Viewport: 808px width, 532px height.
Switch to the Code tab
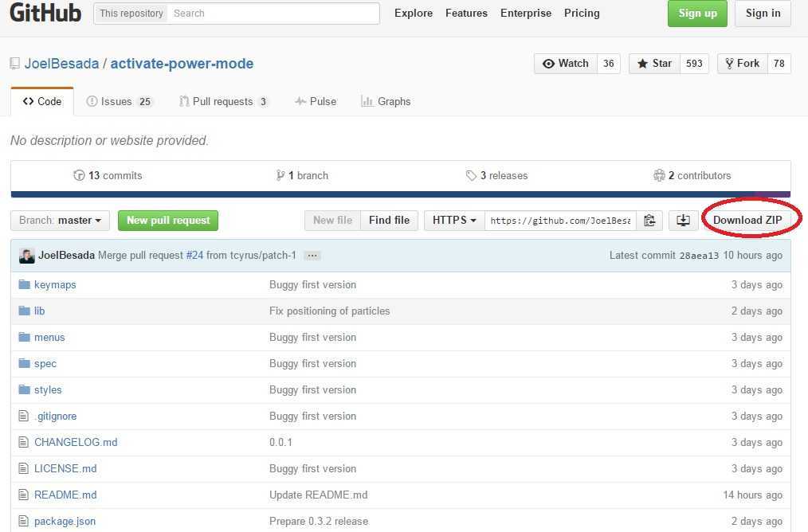(42, 101)
